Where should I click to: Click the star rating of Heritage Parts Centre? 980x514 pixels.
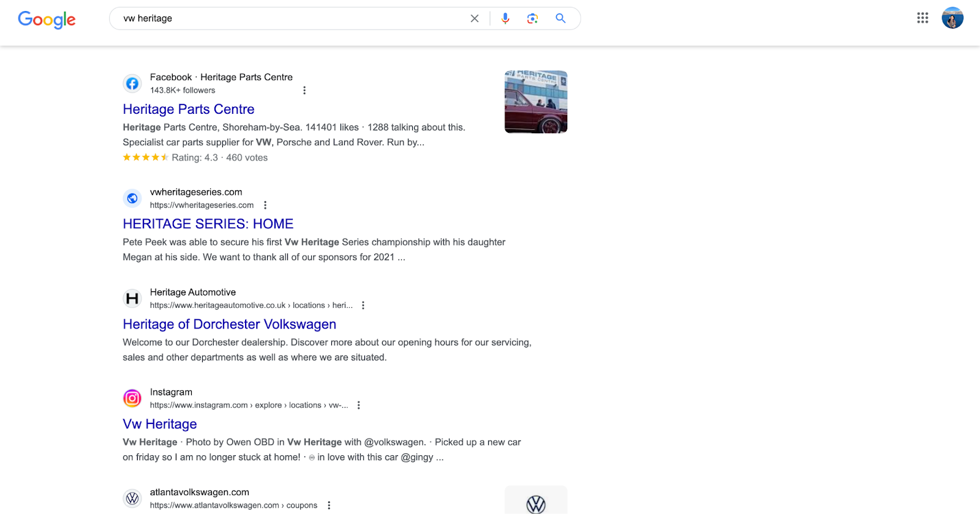(146, 157)
